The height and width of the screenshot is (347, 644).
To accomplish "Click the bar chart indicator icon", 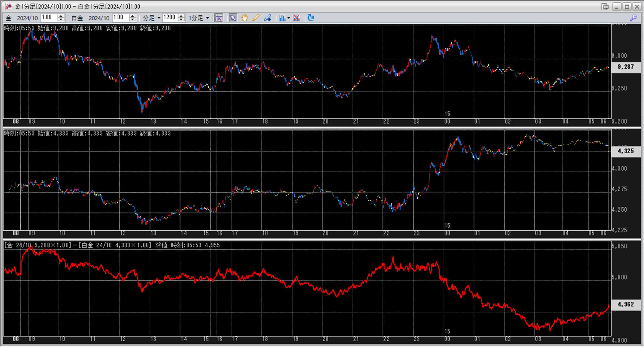I will tap(282, 18).
